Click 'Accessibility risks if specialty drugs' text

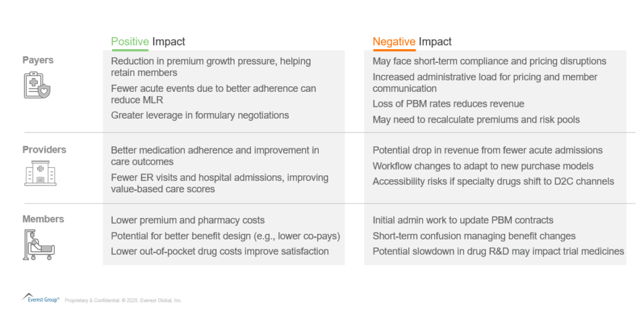click(493, 182)
